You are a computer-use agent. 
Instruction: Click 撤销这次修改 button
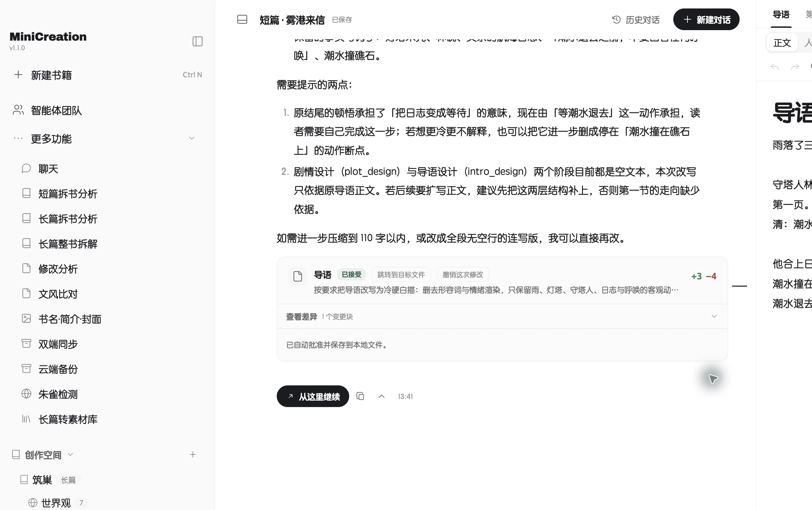(463, 275)
